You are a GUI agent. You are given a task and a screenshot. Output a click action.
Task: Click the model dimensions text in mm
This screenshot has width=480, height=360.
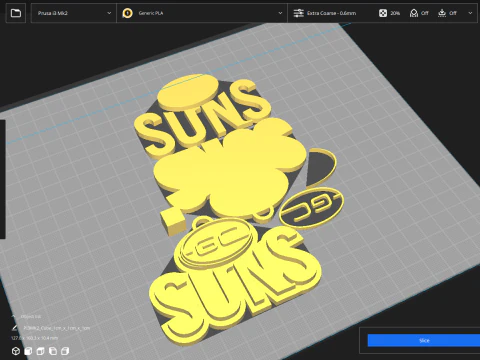(x=35, y=338)
